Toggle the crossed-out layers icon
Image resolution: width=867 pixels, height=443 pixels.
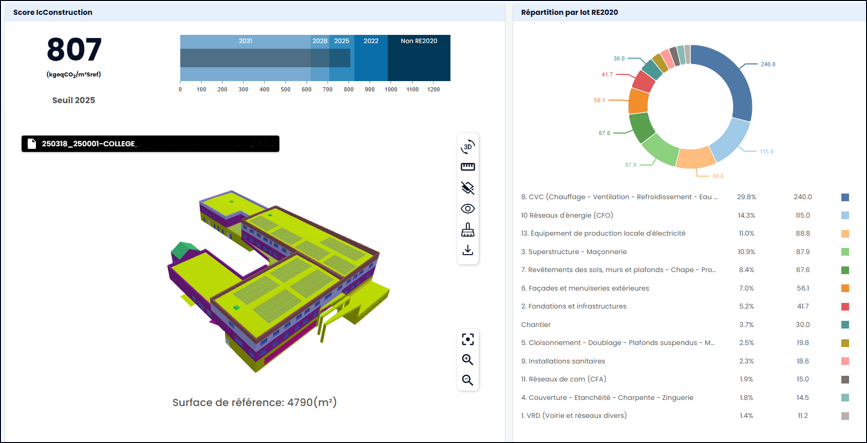tap(468, 188)
